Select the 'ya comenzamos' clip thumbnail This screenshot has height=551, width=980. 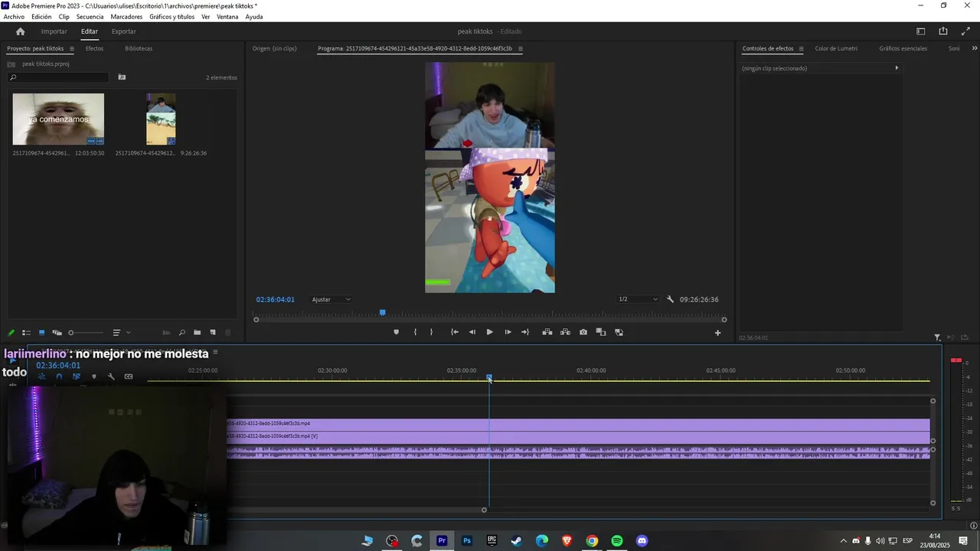58,119
